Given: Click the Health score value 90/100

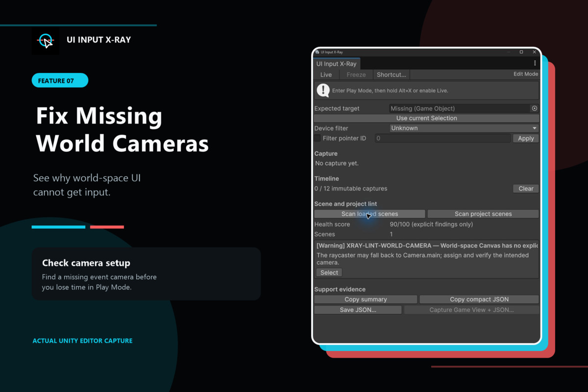Looking at the screenshot, I should tap(431, 224).
